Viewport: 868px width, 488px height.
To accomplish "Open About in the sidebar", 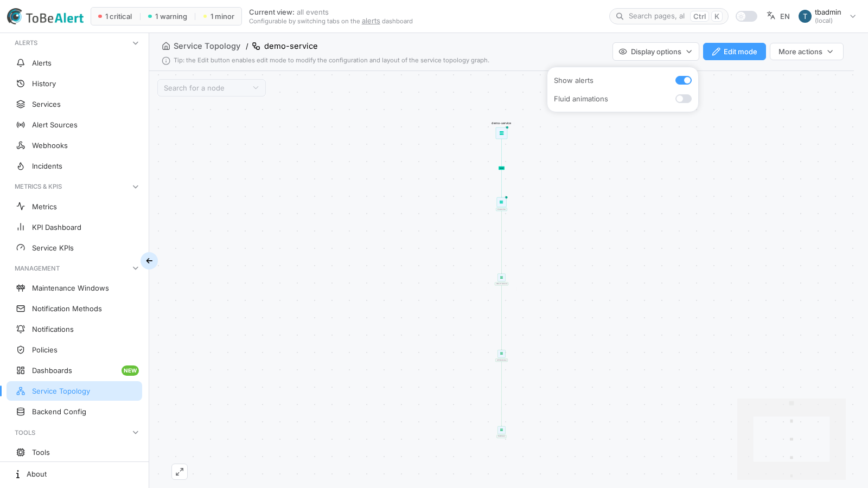I will 74,474.
